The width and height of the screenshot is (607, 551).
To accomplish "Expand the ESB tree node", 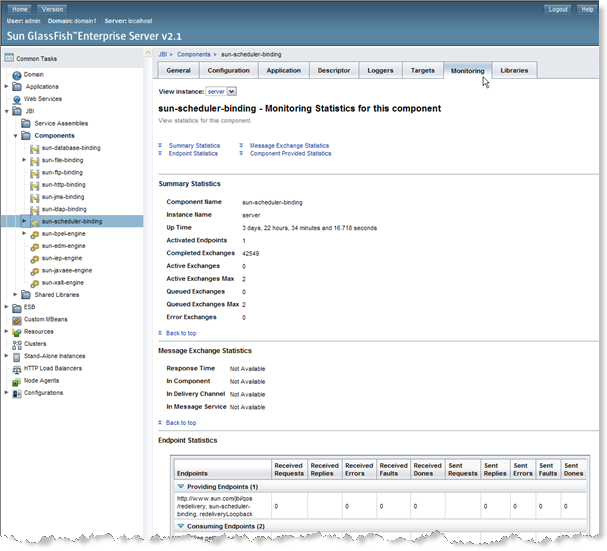I will [x=6, y=307].
